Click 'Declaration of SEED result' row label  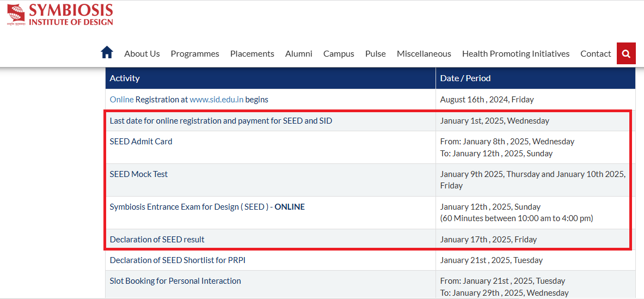tap(157, 240)
